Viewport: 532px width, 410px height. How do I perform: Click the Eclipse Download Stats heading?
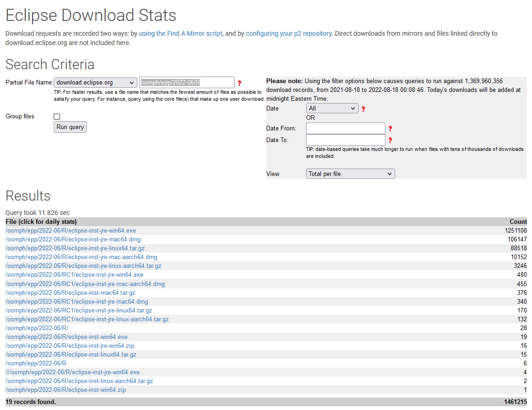tap(91, 15)
